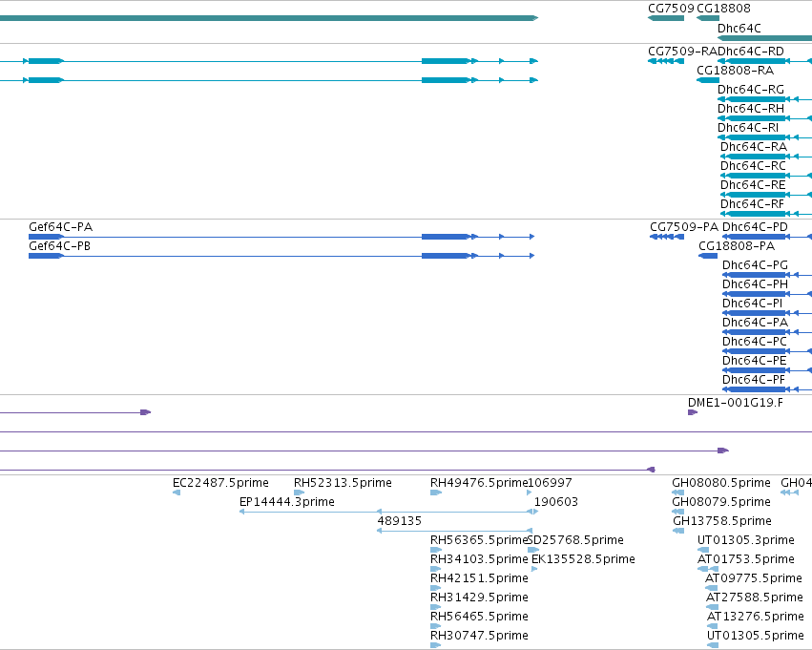The image size is (812, 650).
Task: Click the Dhc64C-RE transcript label
Action: tap(753, 185)
